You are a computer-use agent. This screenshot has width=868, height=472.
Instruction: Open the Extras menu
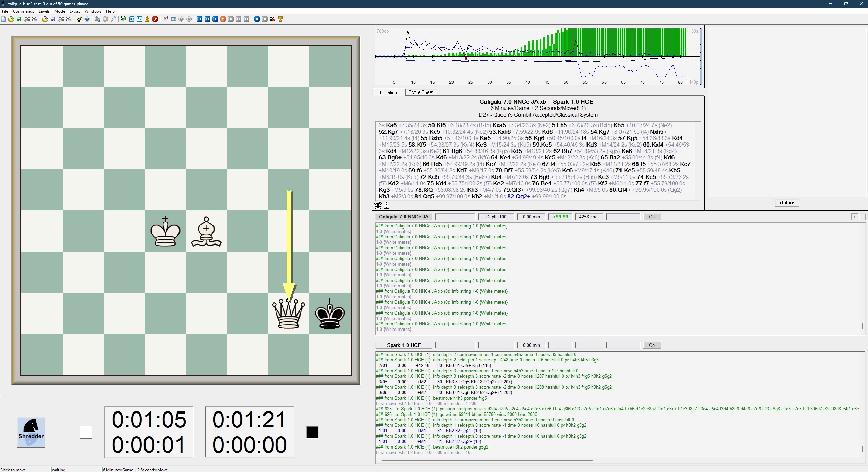pos(74,11)
